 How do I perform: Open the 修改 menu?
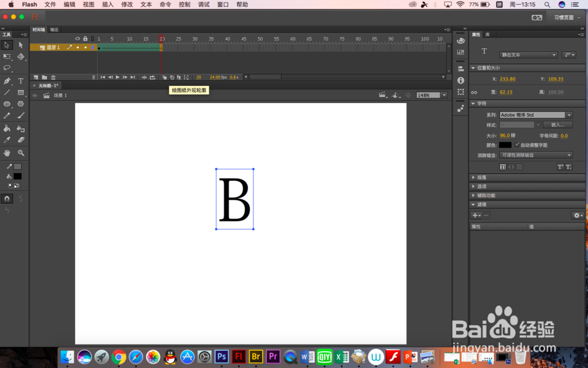pos(127,5)
